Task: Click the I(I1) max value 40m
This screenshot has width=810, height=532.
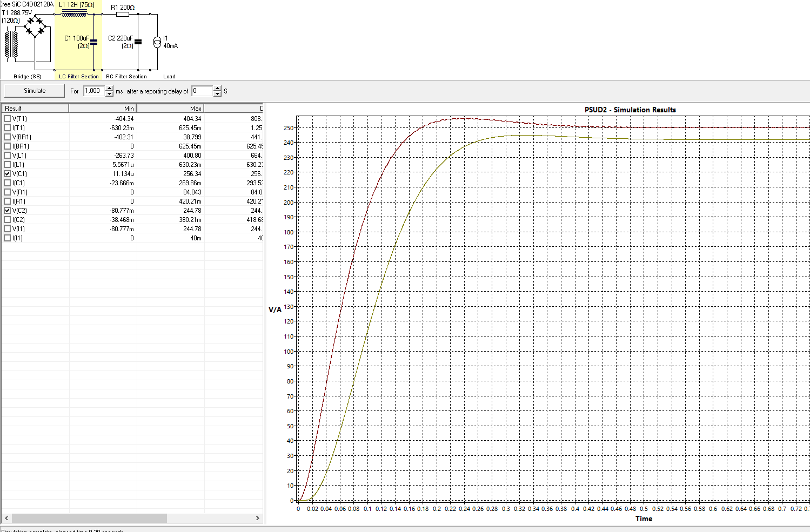Action: [196, 238]
